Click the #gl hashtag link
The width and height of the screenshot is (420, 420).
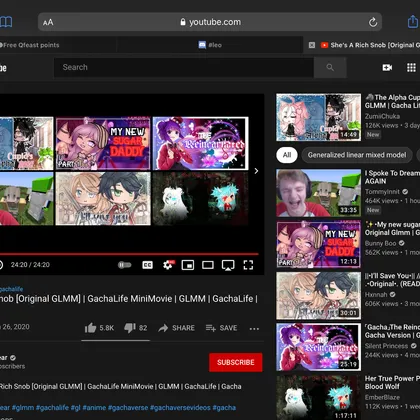tap(76, 407)
